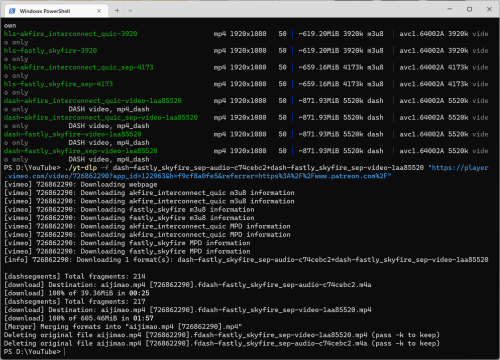This screenshot has width=500, height=360.
Task: Click 'DASH video, mp4_dash' under dash-fastly_skyfire_sep-video
Action: pos(109,159)
